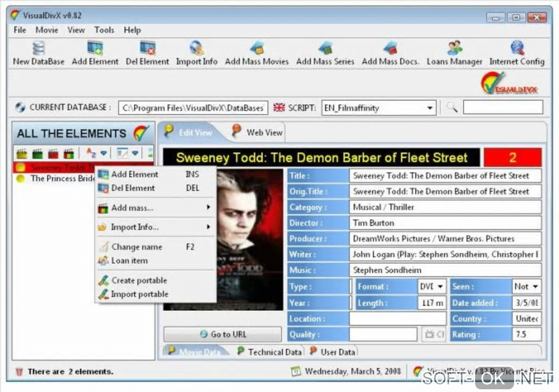Click the Go to URL button
Screen dimensions: 559x392
[x=223, y=334]
